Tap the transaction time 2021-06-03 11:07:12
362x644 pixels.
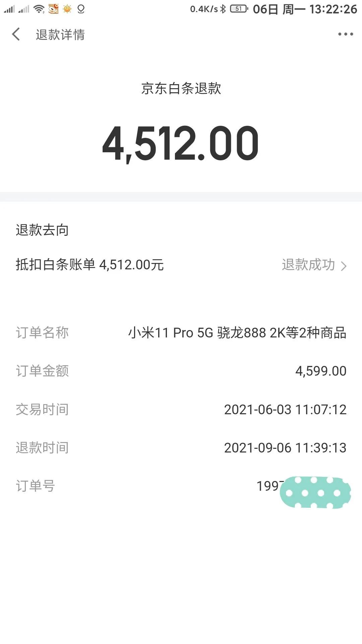coord(285,410)
